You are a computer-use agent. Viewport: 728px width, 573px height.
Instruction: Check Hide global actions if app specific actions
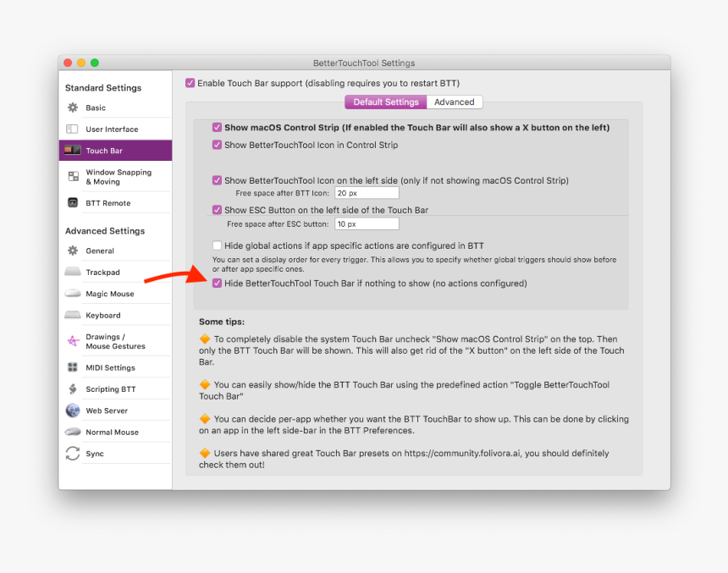pos(217,245)
